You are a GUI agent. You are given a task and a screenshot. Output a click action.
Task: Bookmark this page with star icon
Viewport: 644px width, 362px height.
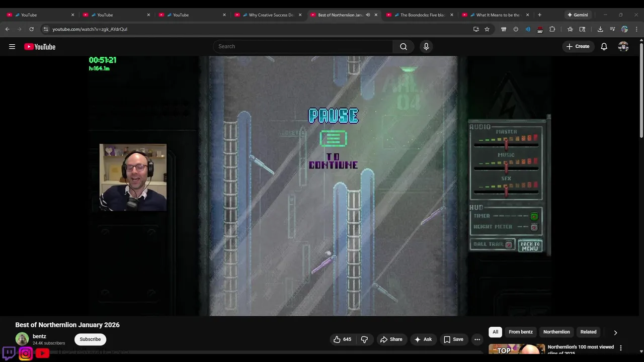click(x=487, y=29)
